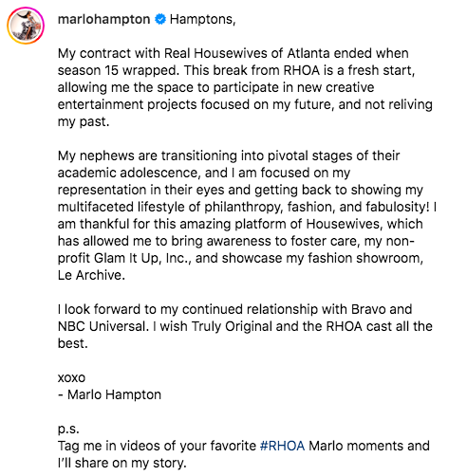The image size is (467, 476).
Task: Click the "Le Archive." text
Action: [x=91, y=275]
